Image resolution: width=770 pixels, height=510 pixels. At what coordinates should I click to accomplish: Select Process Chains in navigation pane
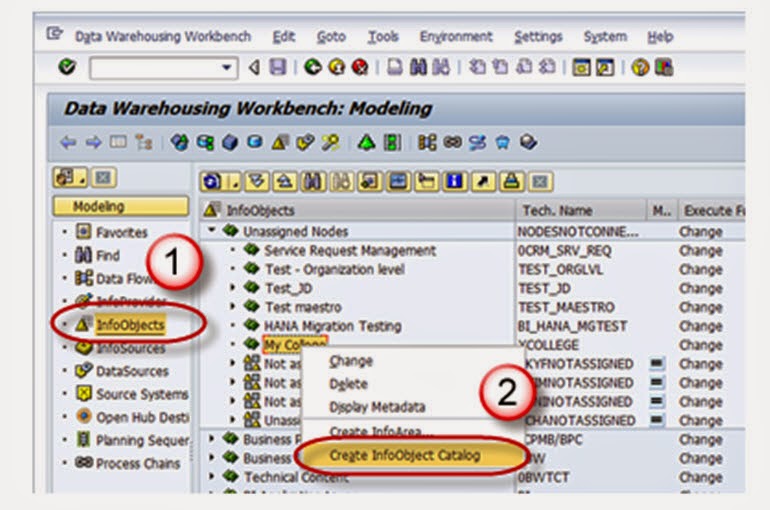pyautogui.click(x=138, y=463)
